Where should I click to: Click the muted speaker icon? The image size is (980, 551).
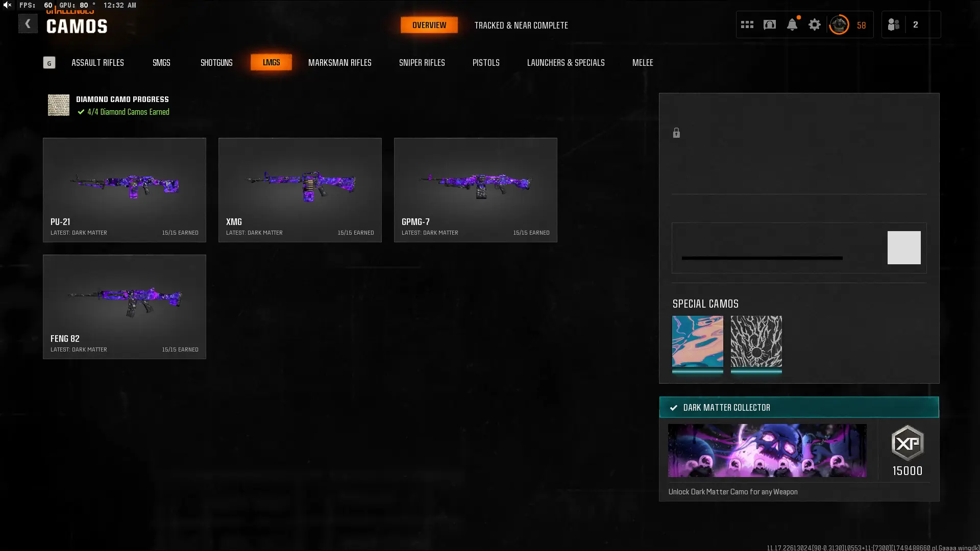tap(7, 5)
